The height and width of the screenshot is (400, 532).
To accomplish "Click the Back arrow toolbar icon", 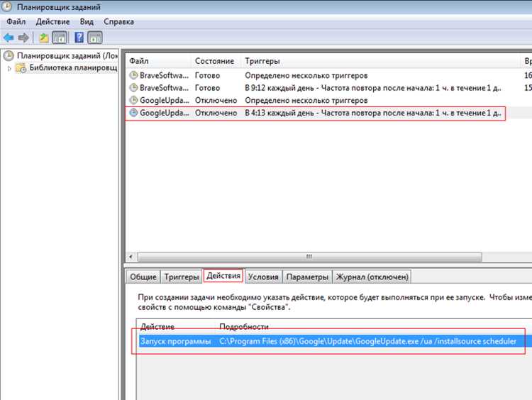I will click(9, 38).
